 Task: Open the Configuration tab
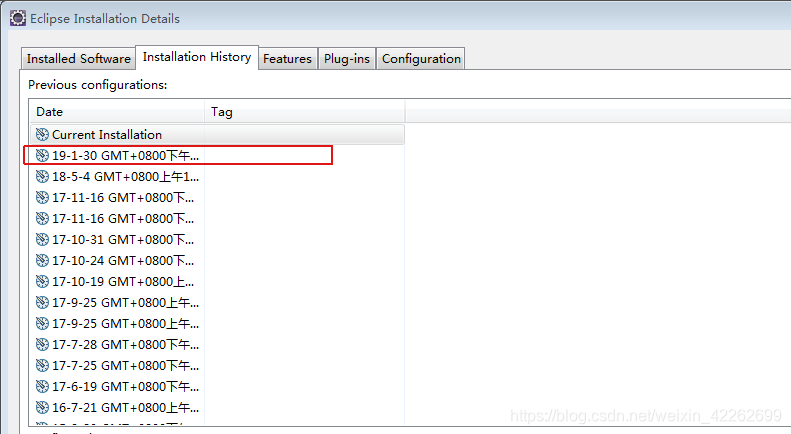pos(421,59)
